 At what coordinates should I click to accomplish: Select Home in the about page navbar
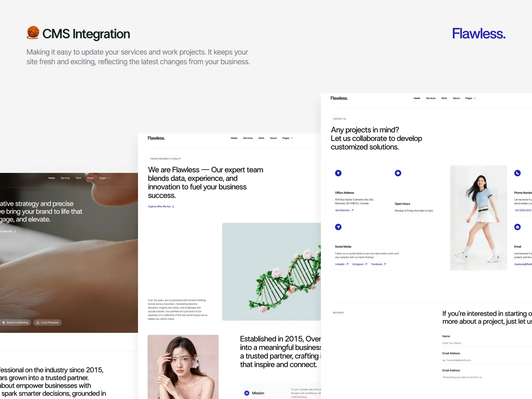click(x=234, y=138)
